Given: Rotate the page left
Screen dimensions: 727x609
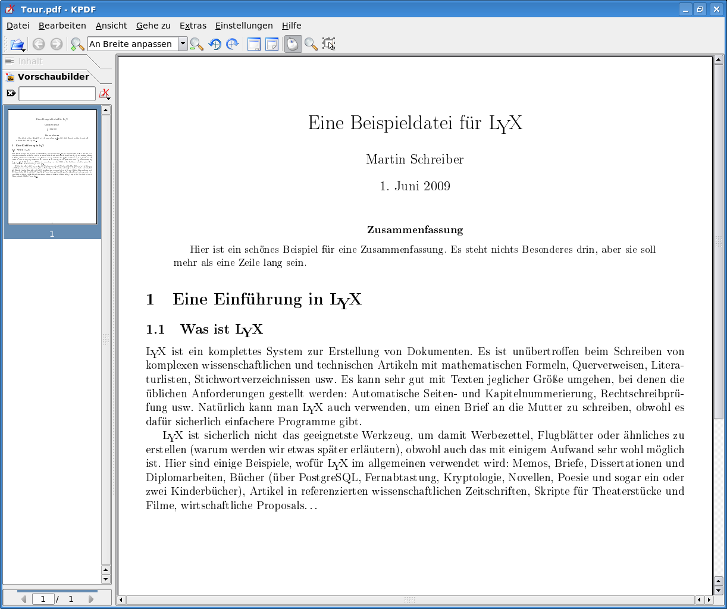Looking at the screenshot, I should [x=215, y=44].
